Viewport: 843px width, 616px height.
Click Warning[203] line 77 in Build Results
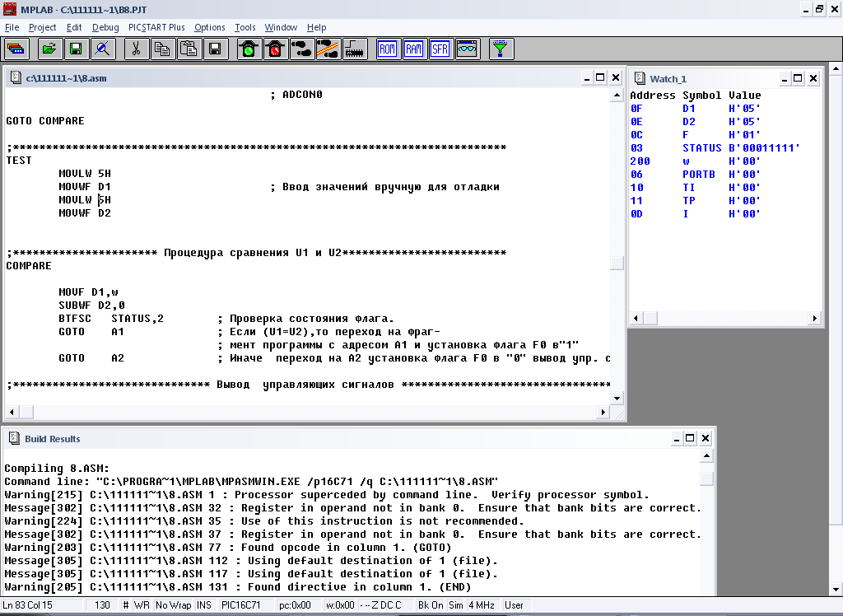pyautogui.click(x=227, y=547)
